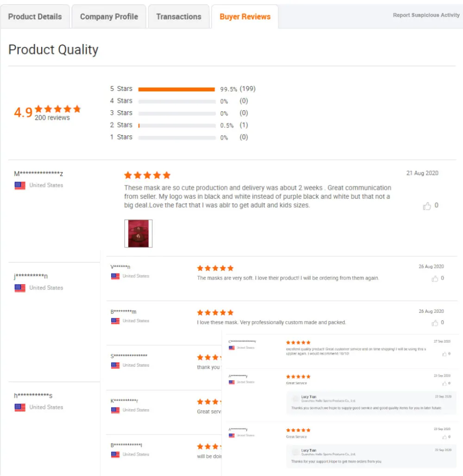
Task: Click Report Suspicious Activity link
Action: coord(426,15)
